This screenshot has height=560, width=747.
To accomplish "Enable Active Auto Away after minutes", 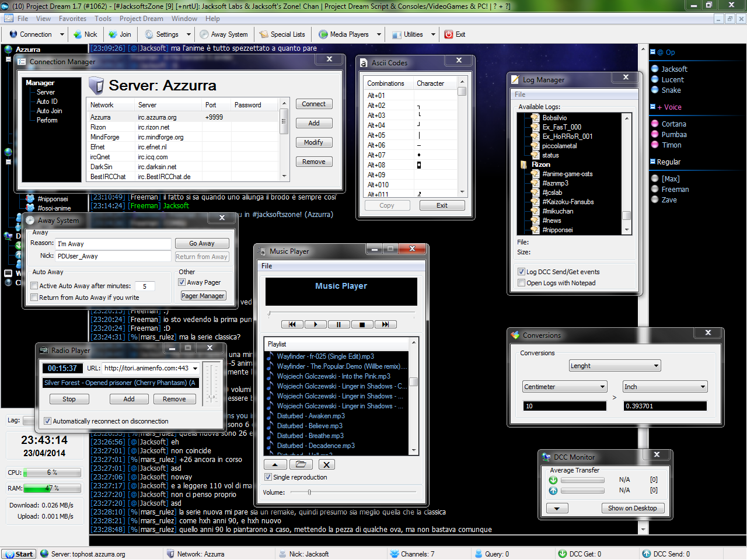I will 34,286.
